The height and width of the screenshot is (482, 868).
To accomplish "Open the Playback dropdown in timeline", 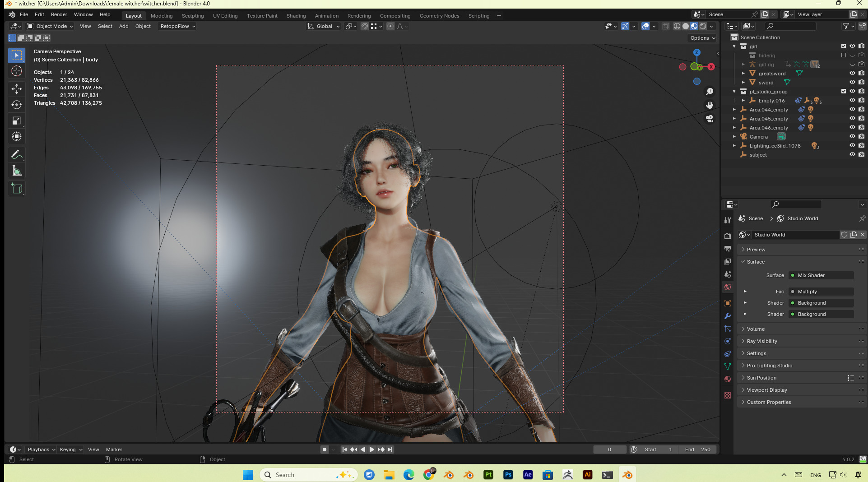I will tap(41, 450).
